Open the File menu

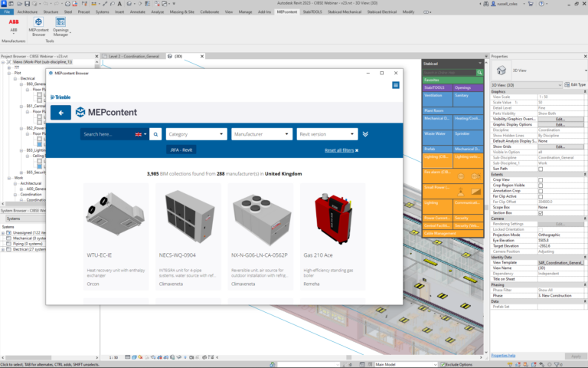[7, 12]
